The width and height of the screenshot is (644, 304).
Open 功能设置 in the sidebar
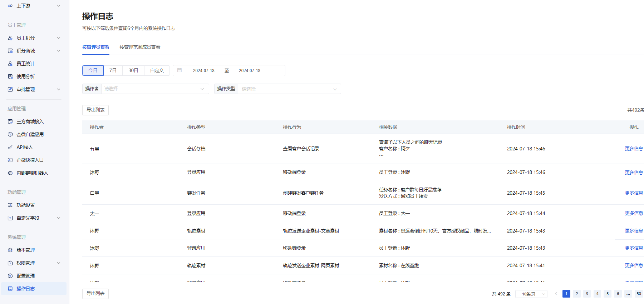point(26,205)
